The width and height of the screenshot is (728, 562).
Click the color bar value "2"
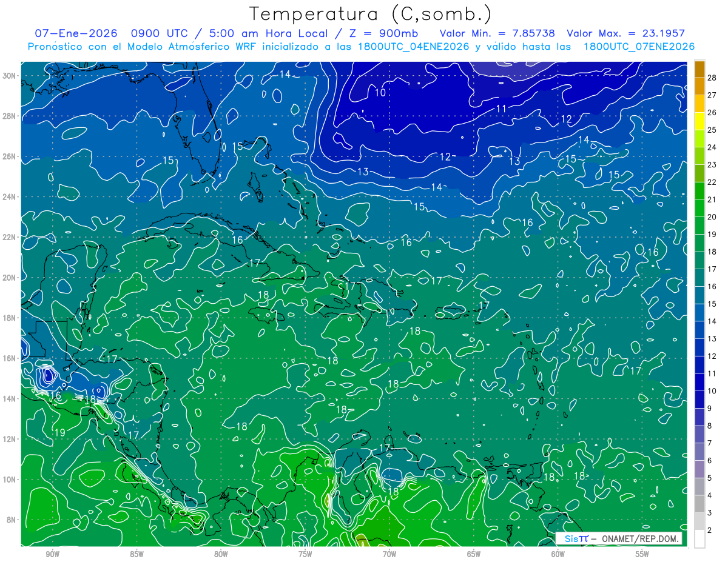710,530
